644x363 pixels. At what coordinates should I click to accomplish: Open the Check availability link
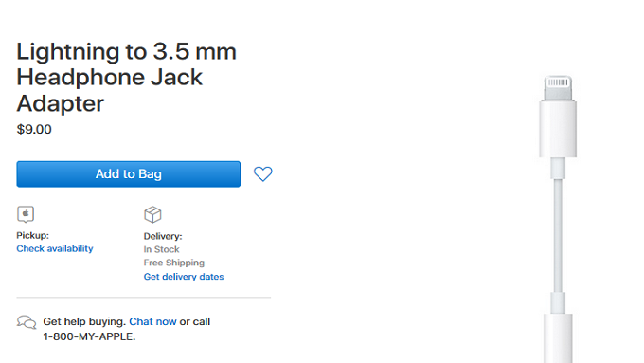point(55,248)
